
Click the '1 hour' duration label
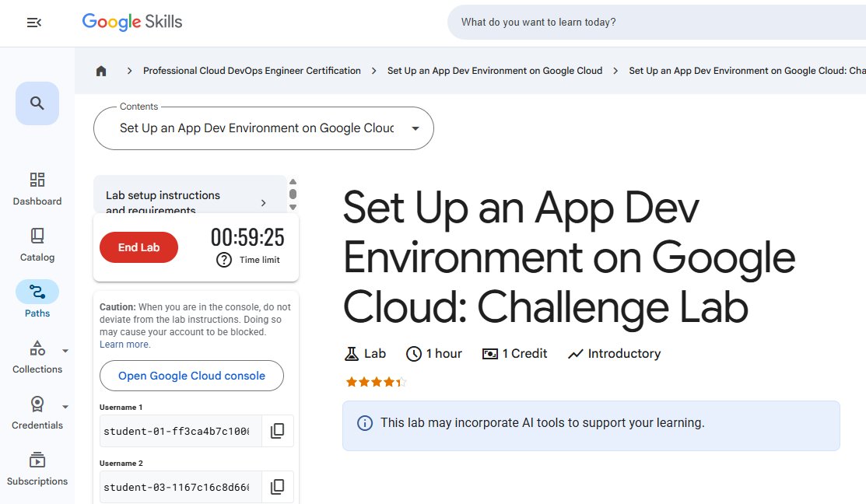pos(434,354)
